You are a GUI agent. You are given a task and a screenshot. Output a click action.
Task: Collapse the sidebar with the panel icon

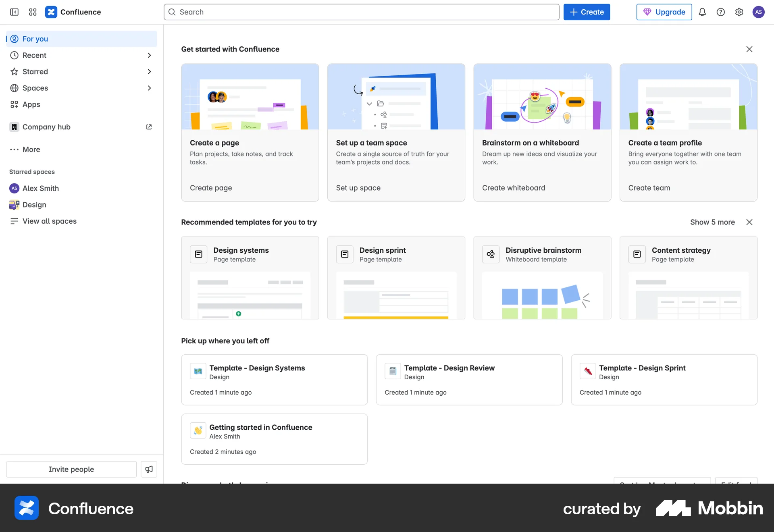point(14,12)
